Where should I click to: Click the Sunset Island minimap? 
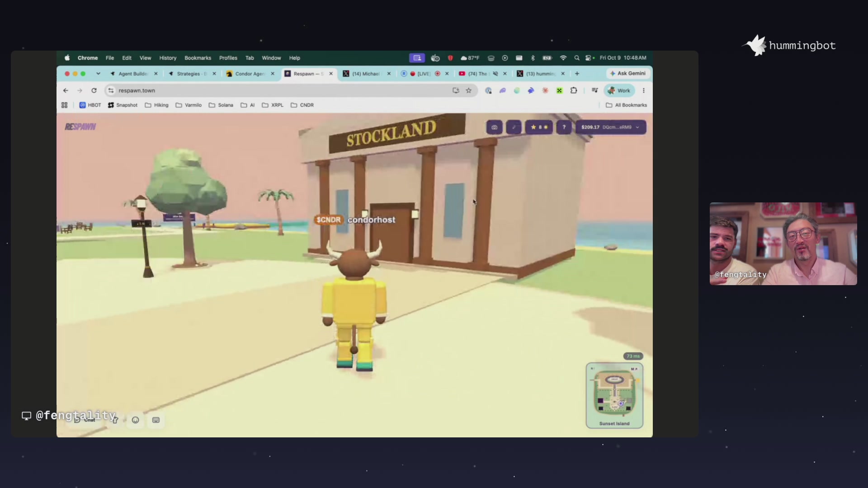tap(614, 395)
